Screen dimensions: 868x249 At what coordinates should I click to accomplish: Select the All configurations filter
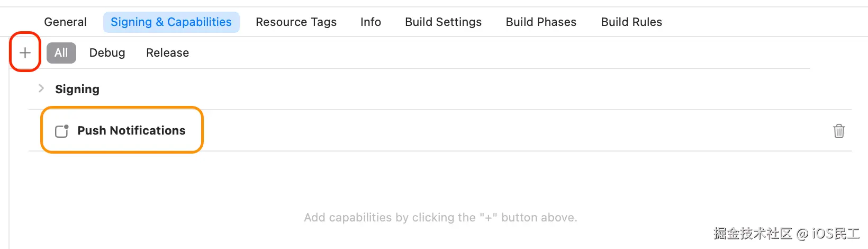coord(61,52)
